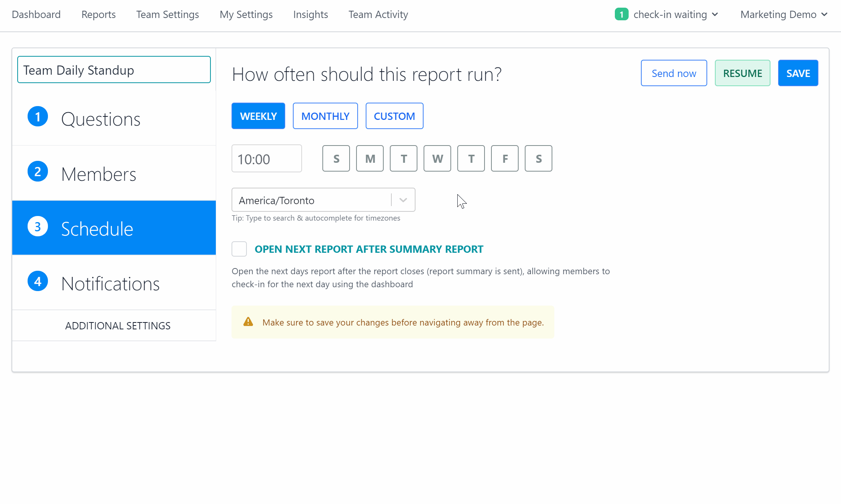Enable Open Next Report After Summary Report

click(x=239, y=249)
